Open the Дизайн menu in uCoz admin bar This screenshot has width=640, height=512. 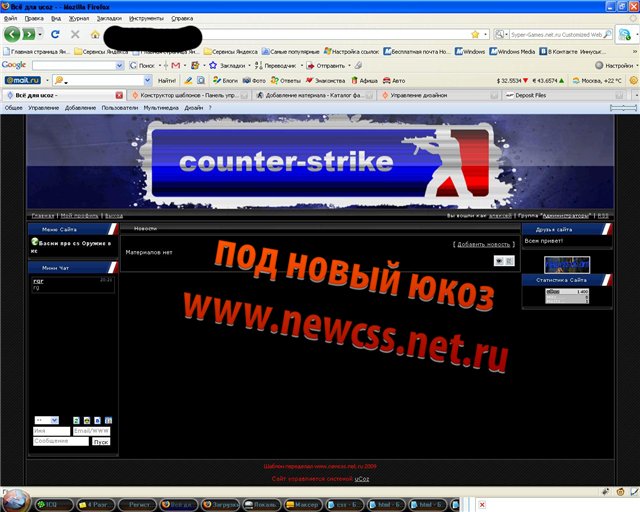pos(193,108)
